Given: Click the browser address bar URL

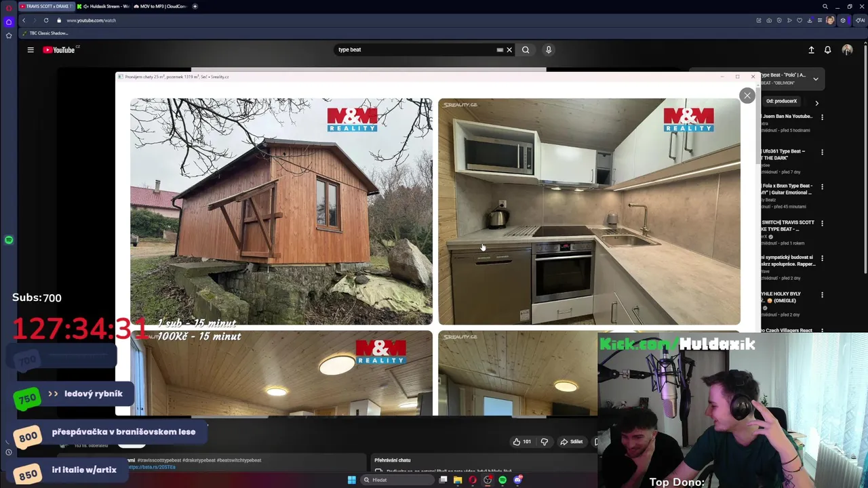Looking at the screenshot, I should click(x=91, y=20).
